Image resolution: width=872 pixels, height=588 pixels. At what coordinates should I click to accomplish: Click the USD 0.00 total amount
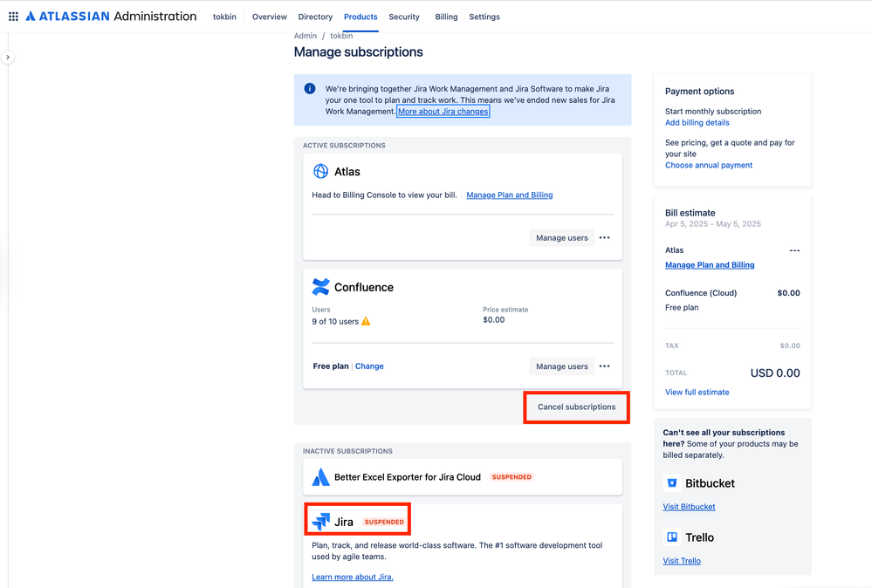coord(775,373)
